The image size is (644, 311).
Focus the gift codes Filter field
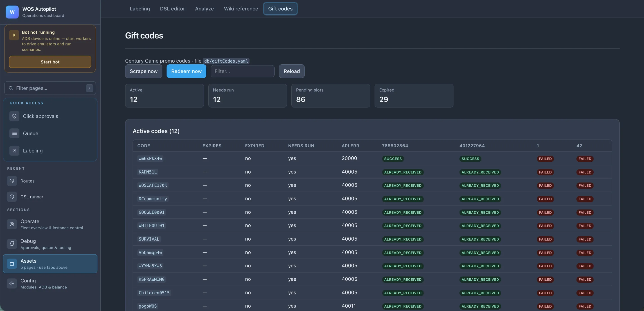242,71
